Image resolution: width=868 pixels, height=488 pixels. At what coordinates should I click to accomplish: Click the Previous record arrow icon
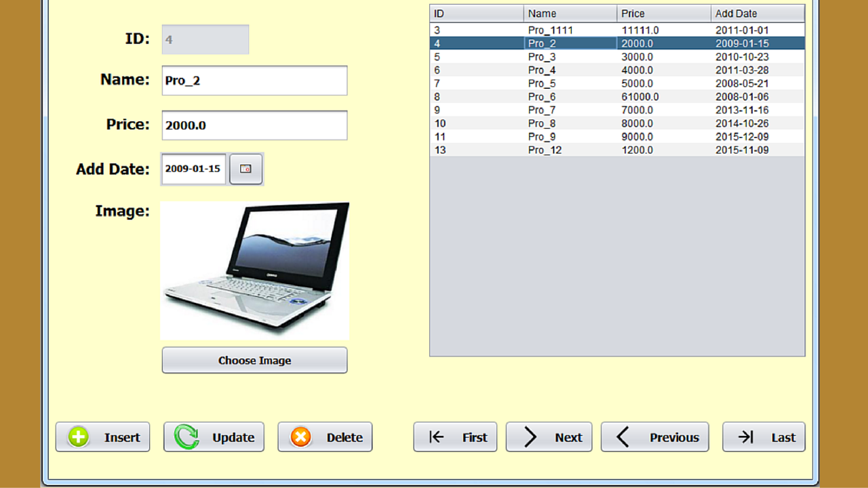pyautogui.click(x=624, y=437)
